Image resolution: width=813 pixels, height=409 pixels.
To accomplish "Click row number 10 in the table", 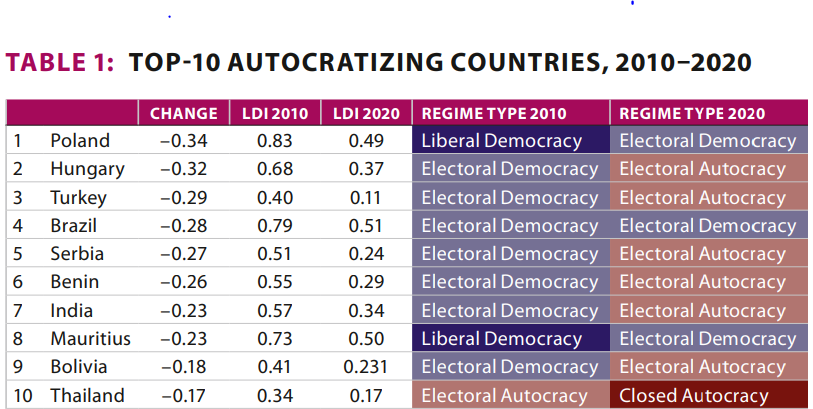I will [23, 396].
